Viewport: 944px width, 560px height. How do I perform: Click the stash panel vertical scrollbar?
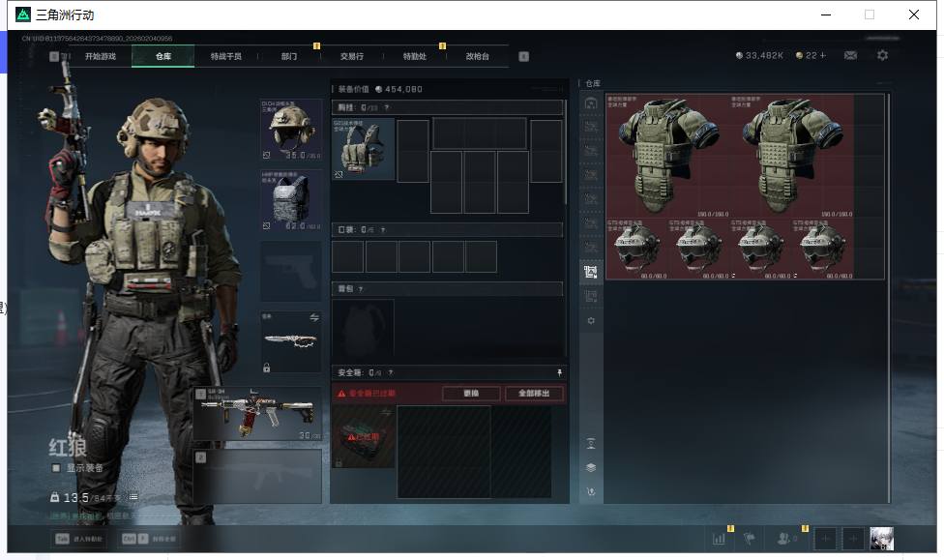[x=889, y=298]
